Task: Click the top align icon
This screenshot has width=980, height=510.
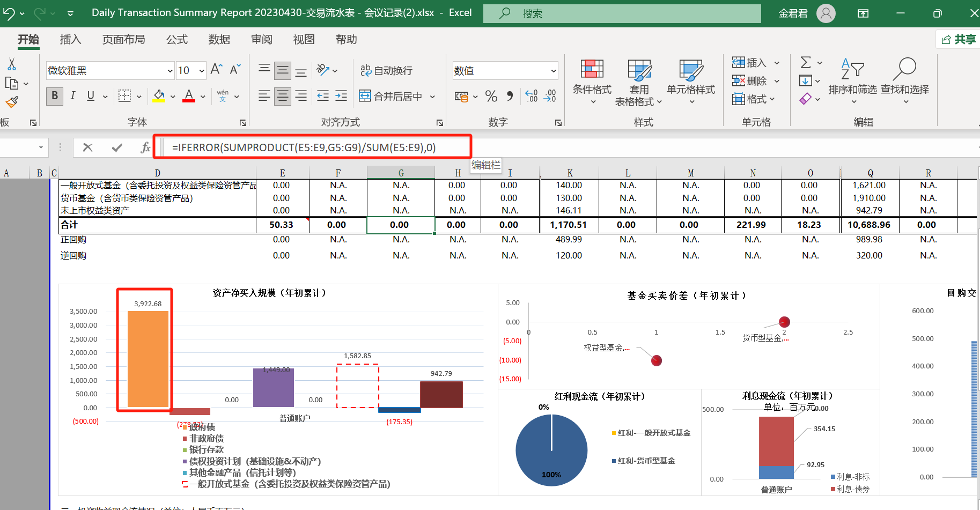Action: pos(264,70)
